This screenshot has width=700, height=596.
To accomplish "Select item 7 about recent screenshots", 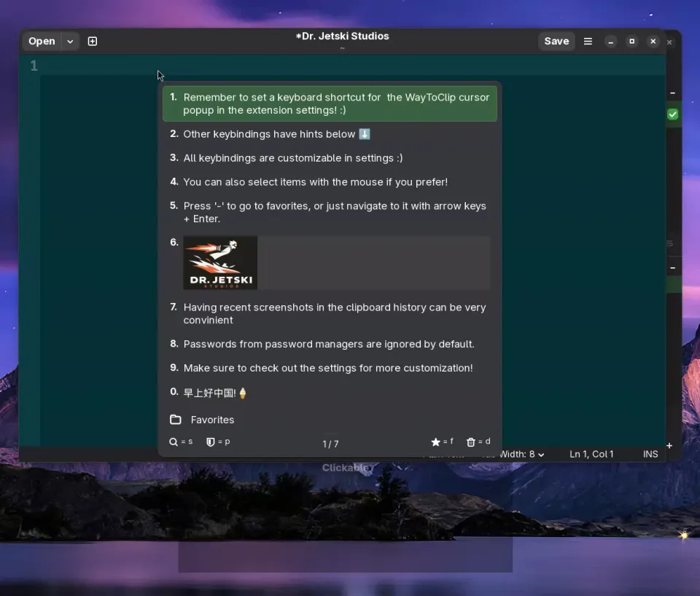I will pyautogui.click(x=330, y=313).
